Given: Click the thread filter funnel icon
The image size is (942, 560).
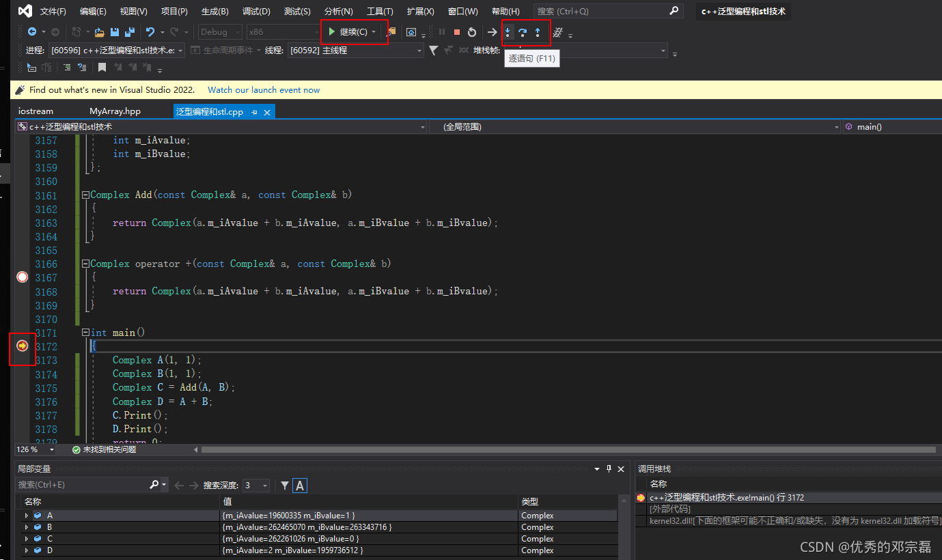Looking at the screenshot, I should [433, 51].
